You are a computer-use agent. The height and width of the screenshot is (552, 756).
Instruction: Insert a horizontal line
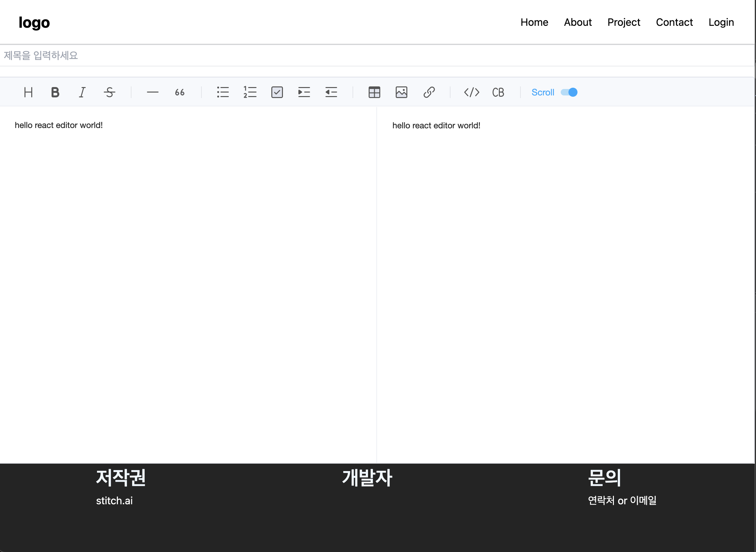pyautogui.click(x=153, y=92)
